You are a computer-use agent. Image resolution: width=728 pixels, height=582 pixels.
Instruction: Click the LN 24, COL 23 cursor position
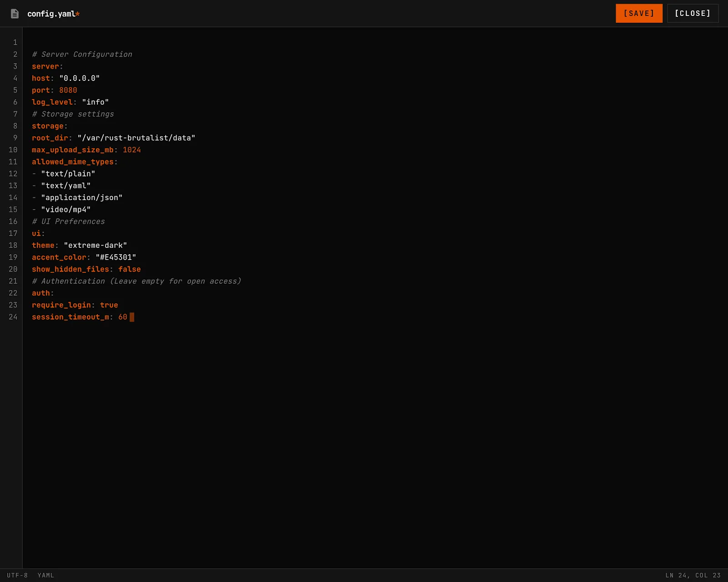693,575
